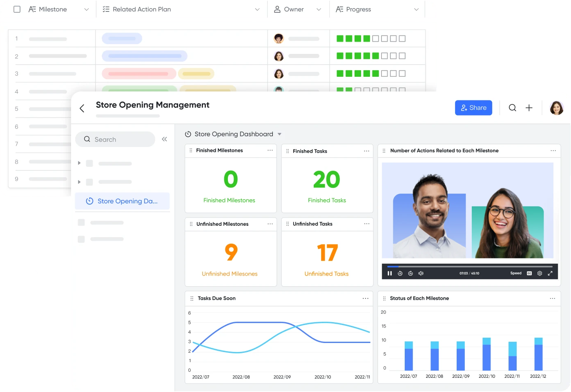This screenshot has height=392, width=571.
Task: Click the progress bar in table row 2
Action: (x=371, y=56)
